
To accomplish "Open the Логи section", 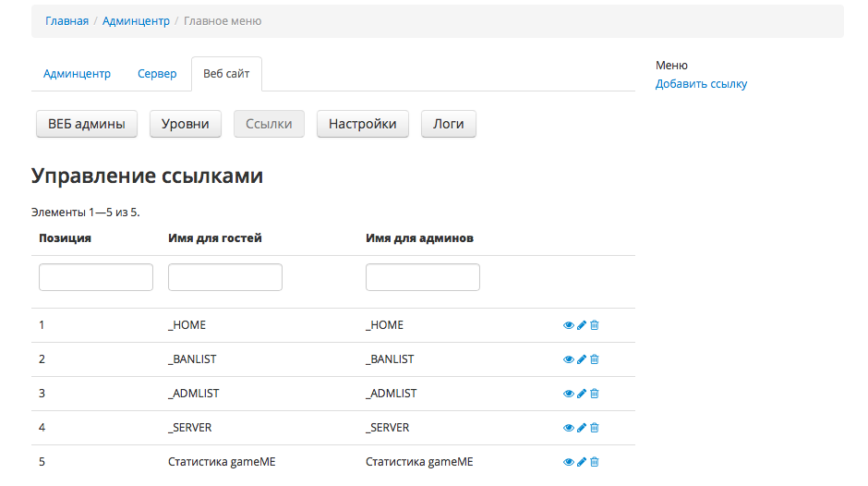I will 449,124.
